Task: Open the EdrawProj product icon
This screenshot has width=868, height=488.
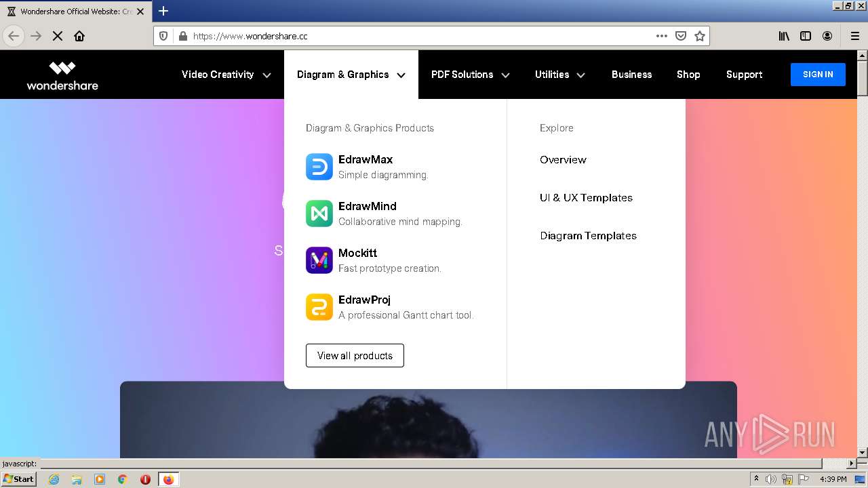Action: [x=319, y=307]
